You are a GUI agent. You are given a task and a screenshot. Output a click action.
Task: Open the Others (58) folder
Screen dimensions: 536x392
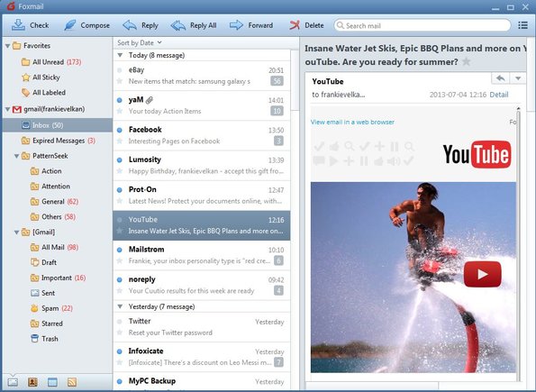click(x=53, y=217)
